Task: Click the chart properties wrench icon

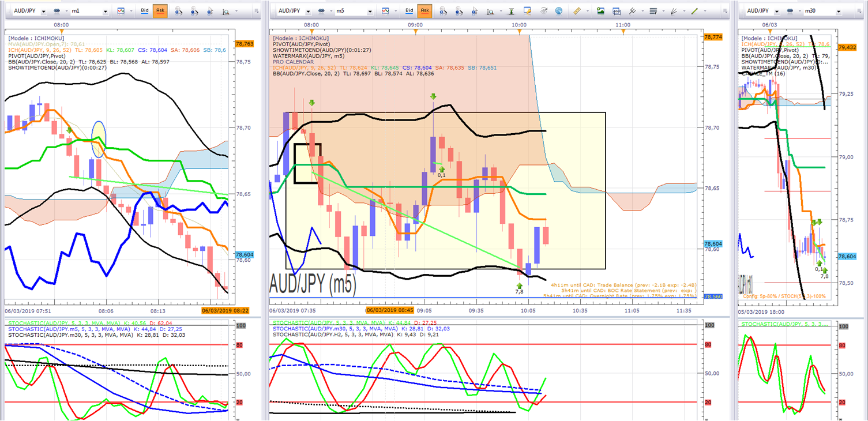Action: (527, 11)
